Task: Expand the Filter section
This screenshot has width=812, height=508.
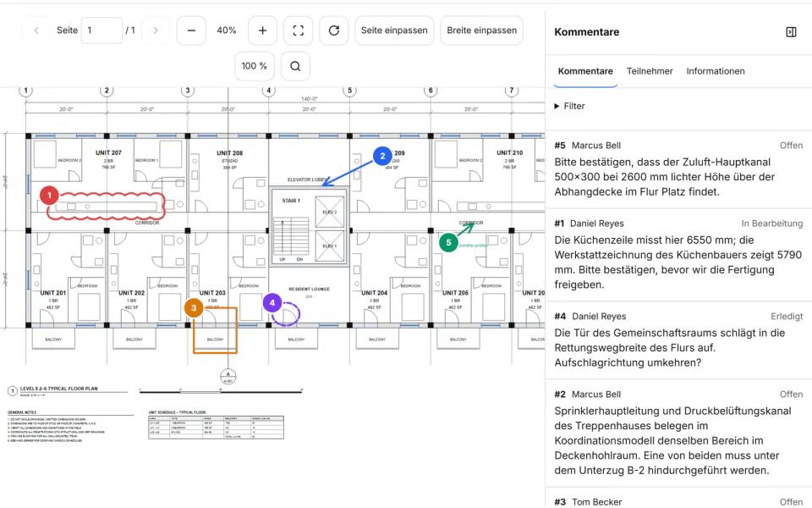Action: (569, 107)
